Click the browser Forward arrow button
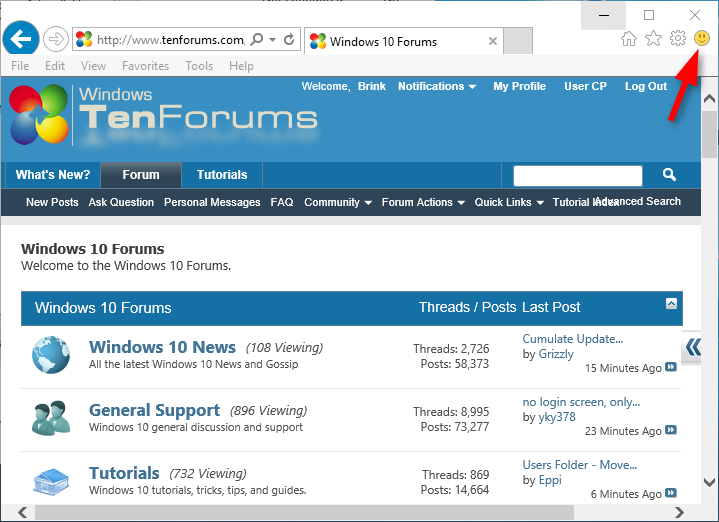The width and height of the screenshot is (719, 522). pyautogui.click(x=56, y=39)
